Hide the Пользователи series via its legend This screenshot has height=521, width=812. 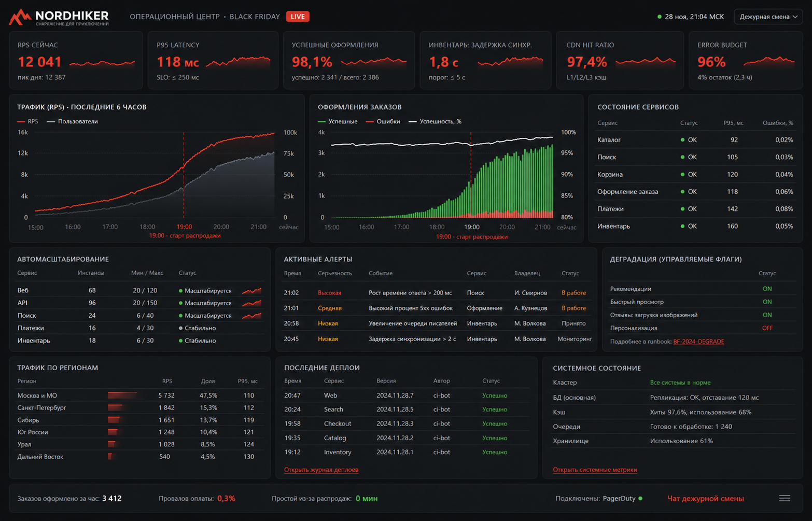(72, 121)
